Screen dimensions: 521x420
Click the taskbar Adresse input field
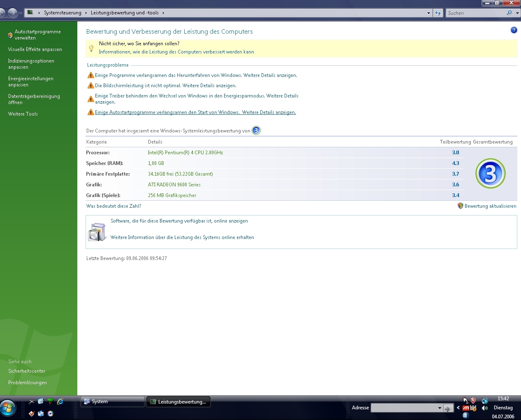pyautogui.click(x=403, y=408)
